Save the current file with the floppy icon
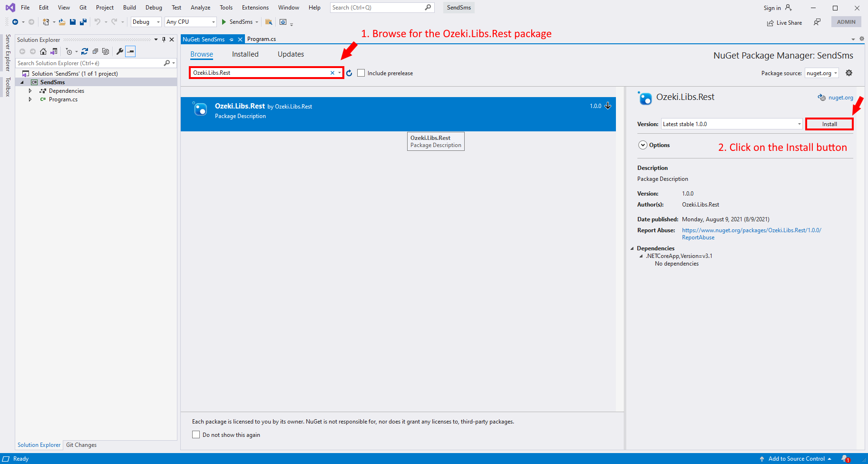 73,22
